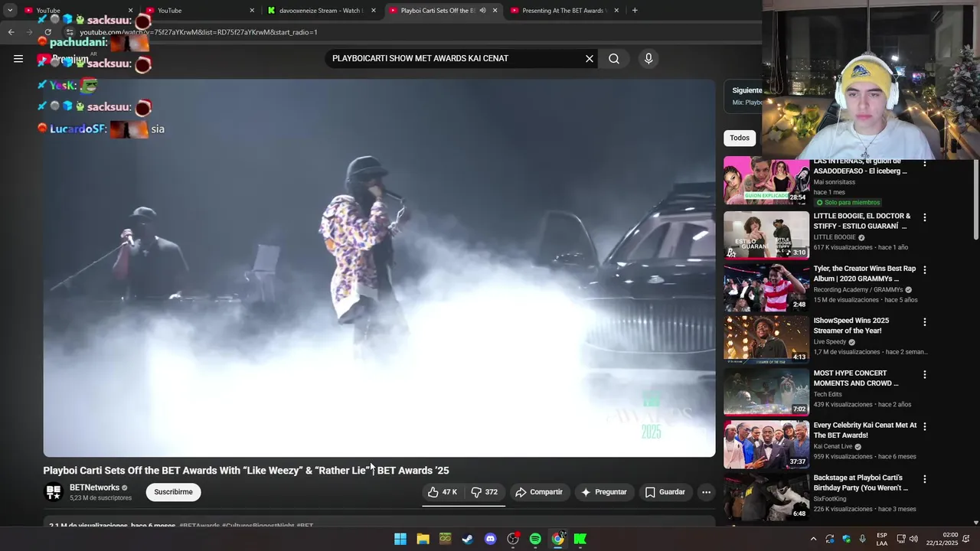
Task: Open the BETNetworks channel name link
Action: pyautogui.click(x=94, y=487)
